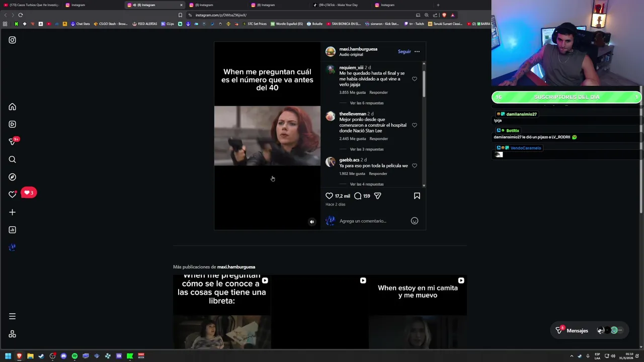This screenshot has width=644, height=362.
Task: Click the comment bubble icon on post
Action: [358, 196]
